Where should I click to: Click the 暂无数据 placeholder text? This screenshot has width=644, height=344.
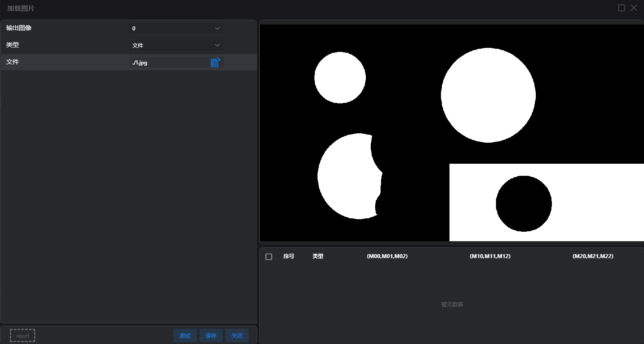pos(452,305)
